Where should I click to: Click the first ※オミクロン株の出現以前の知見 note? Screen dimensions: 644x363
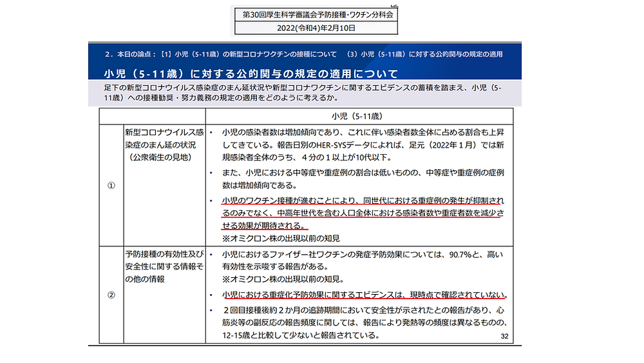point(281,239)
